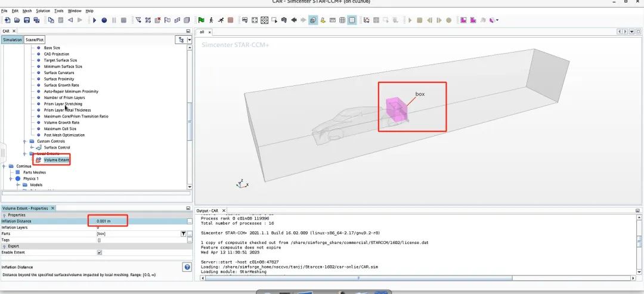Collapse the Physics 1 node
644x294 pixels.
pyautogui.click(x=11, y=179)
